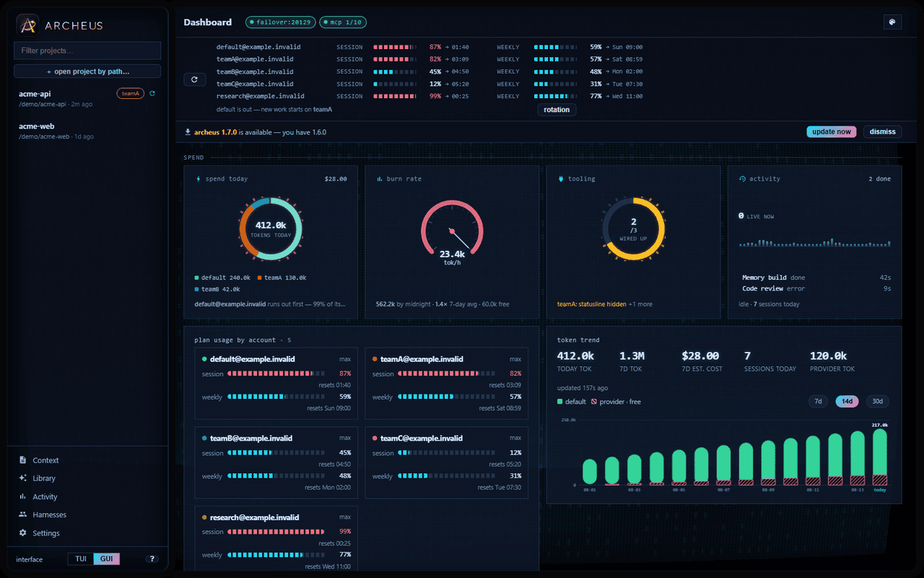Click the Activity bar-chart icon
This screenshot has height=578, width=924.
(23, 496)
